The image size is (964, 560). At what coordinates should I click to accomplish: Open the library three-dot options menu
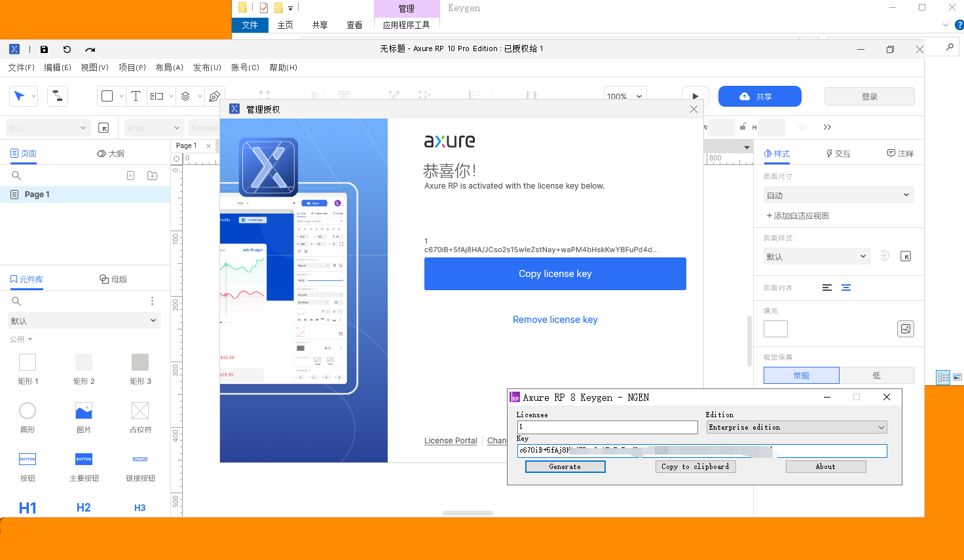tap(152, 301)
